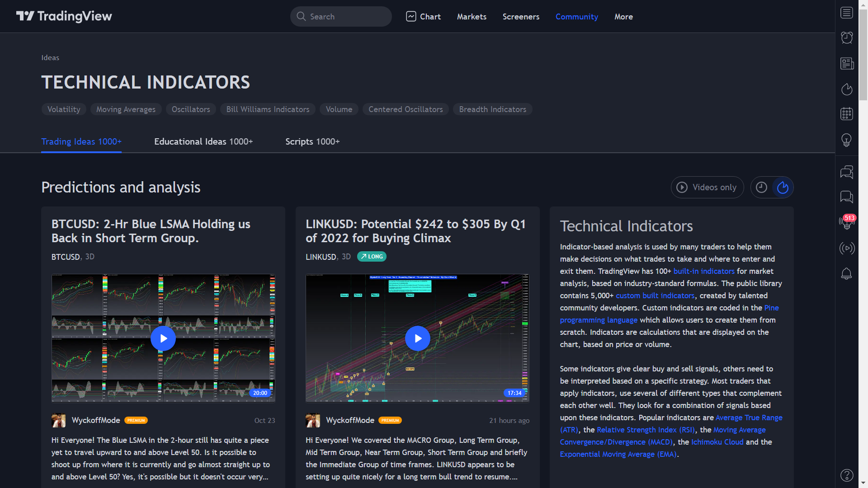Viewport: 868px width, 488px height.
Task: Open the Help question mark icon
Action: (x=847, y=475)
